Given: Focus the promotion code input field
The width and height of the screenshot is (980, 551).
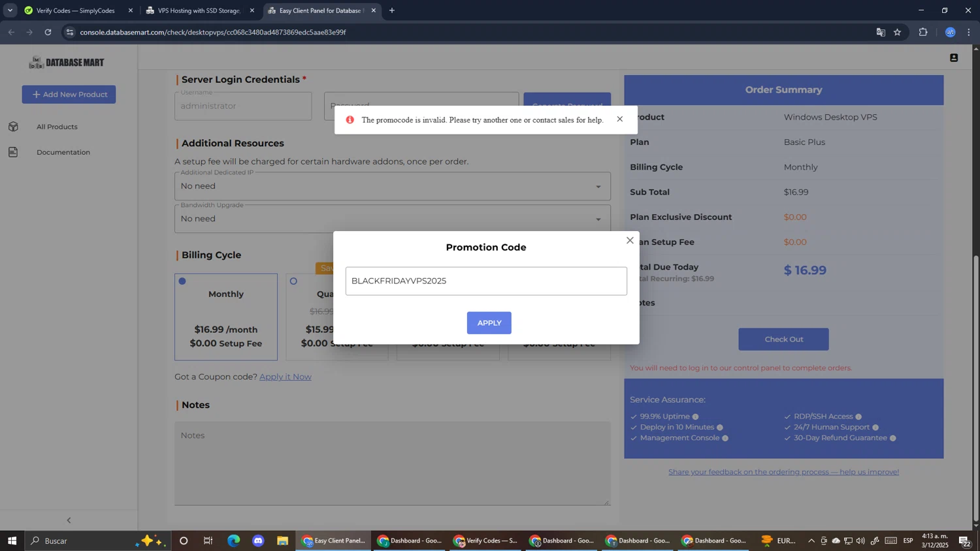Looking at the screenshot, I should pos(486,281).
